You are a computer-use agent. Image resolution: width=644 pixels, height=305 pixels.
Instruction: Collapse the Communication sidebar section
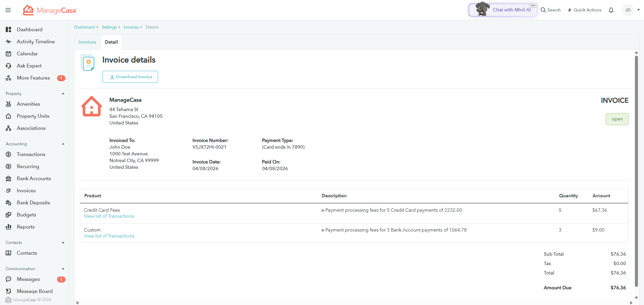click(63, 269)
